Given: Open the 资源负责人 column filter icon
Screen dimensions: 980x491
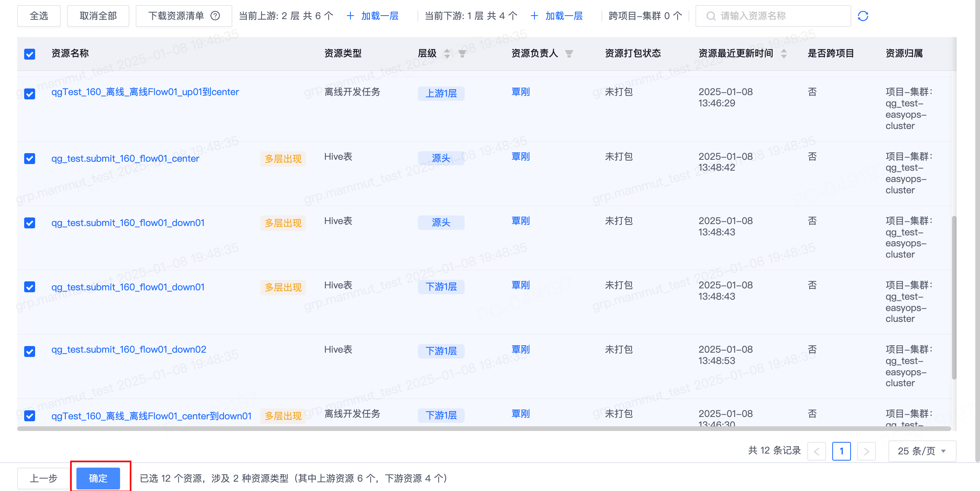Looking at the screenshot, I should pyautogui.click(x=569, y=53).
